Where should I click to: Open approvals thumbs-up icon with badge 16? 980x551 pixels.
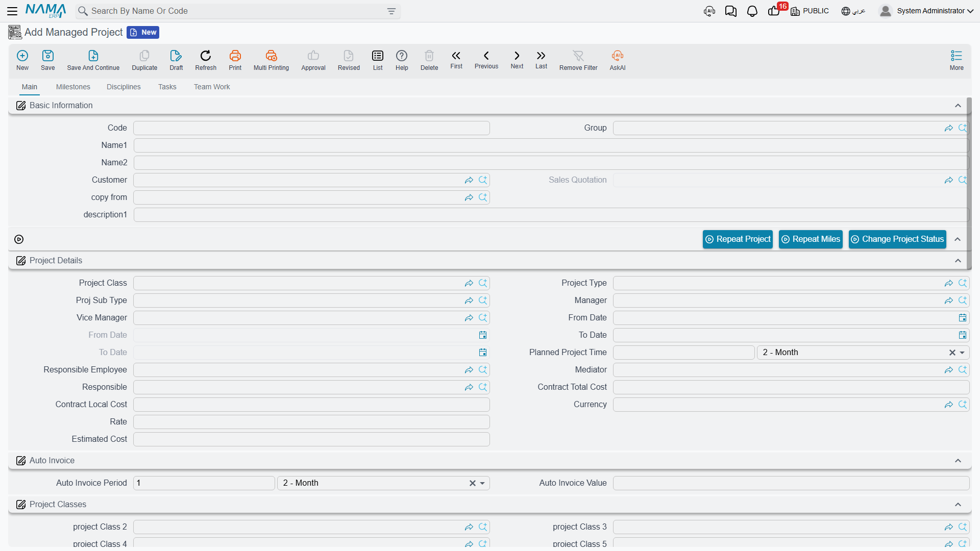click(x=774, y=11)
